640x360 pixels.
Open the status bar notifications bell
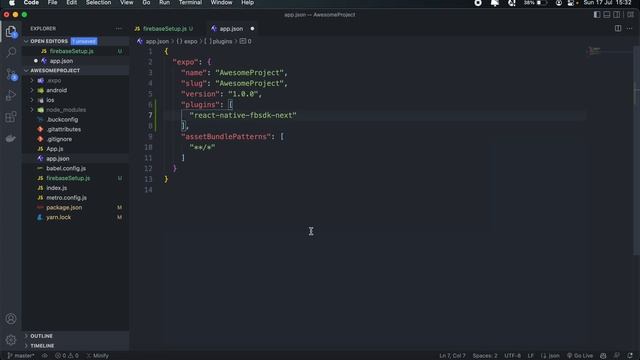630,356
